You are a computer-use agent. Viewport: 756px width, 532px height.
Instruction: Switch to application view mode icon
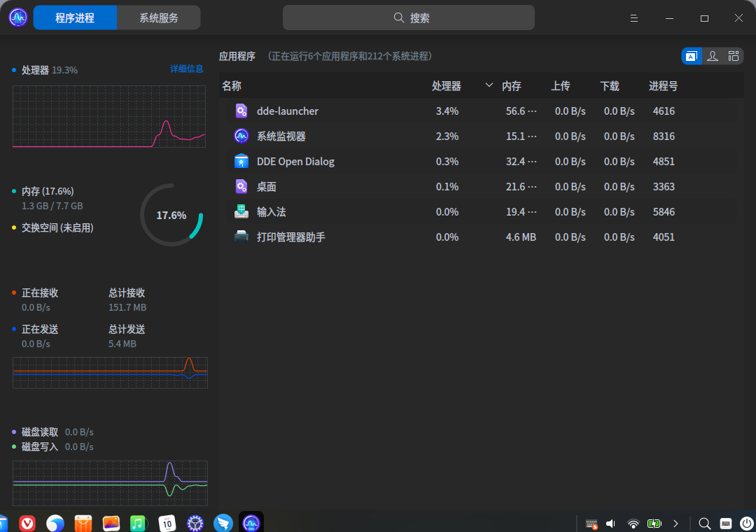click(x=692, y=55)
